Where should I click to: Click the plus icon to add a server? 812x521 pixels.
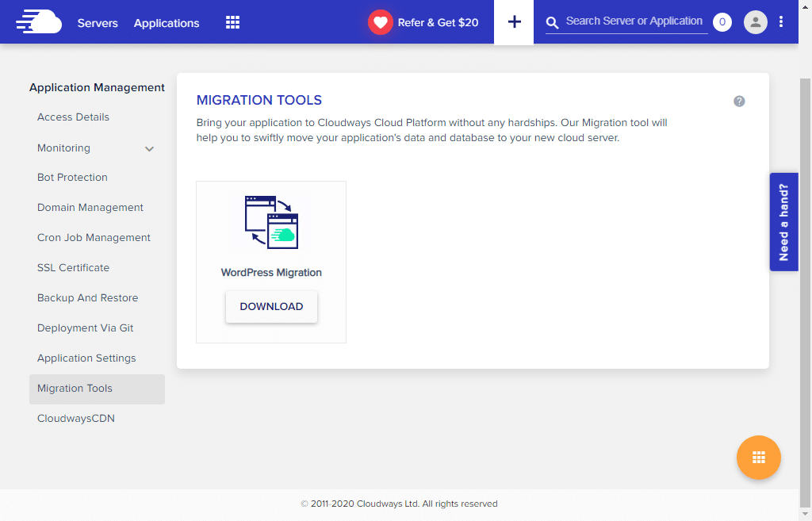[x=513, y=21]
